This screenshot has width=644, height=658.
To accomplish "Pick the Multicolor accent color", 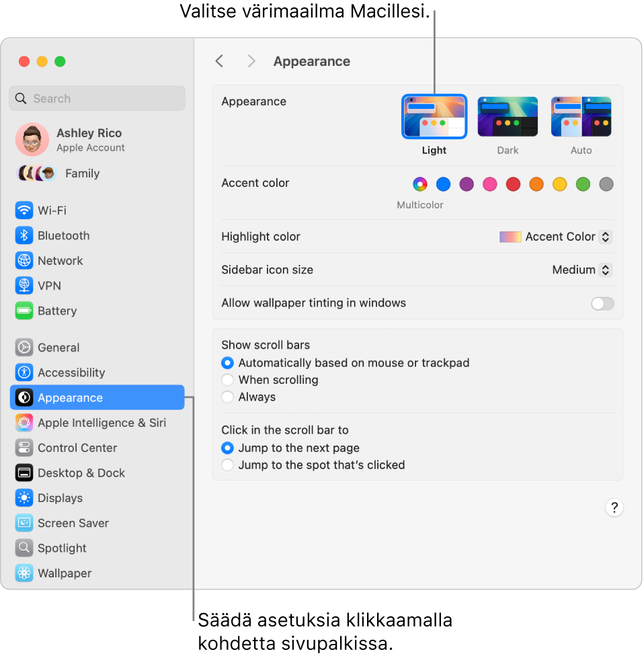I will click(420, 184).
